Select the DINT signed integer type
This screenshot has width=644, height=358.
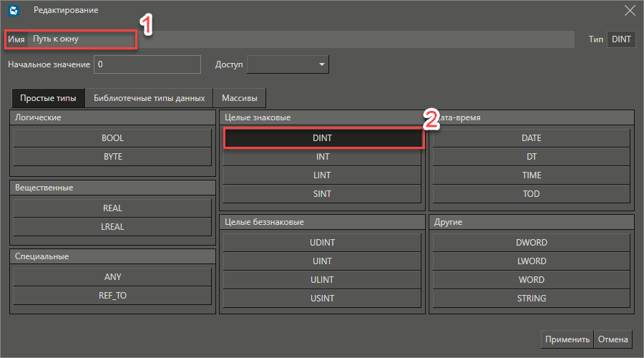tap(323, 137)
